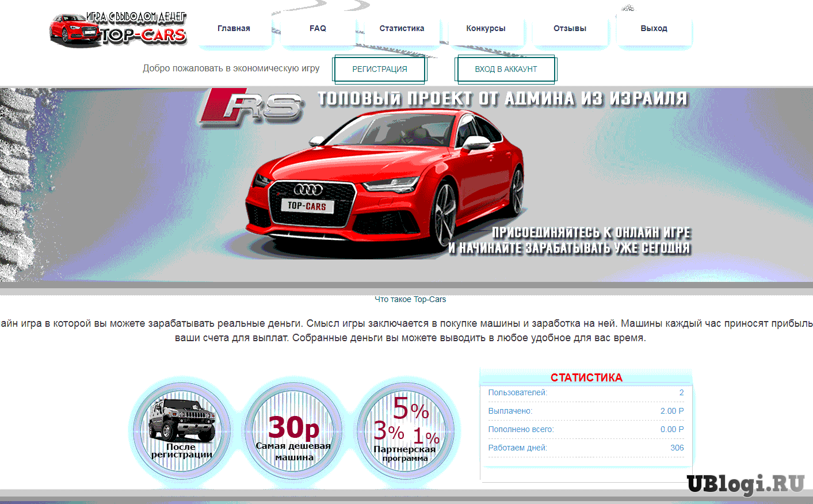Click the Работаем дней statistics row
The width and height of the screenshot is (813, 504).
tap(586, 448)
